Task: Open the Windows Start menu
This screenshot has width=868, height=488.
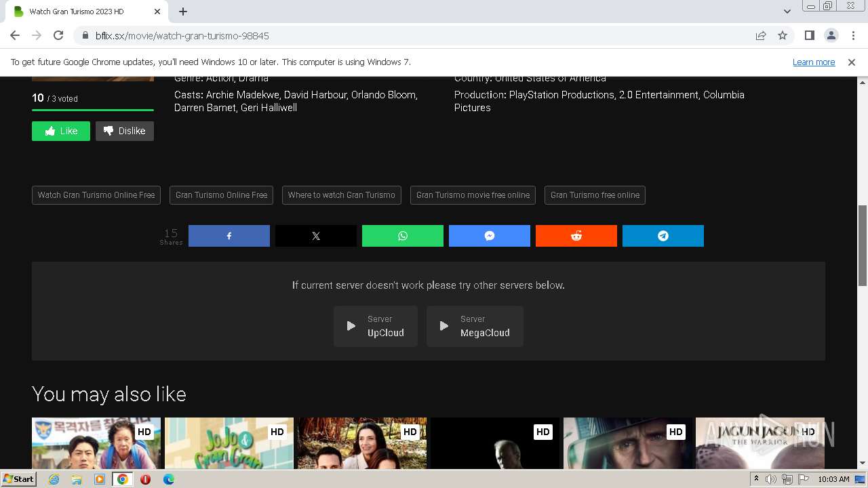Action: coord(18,479)
